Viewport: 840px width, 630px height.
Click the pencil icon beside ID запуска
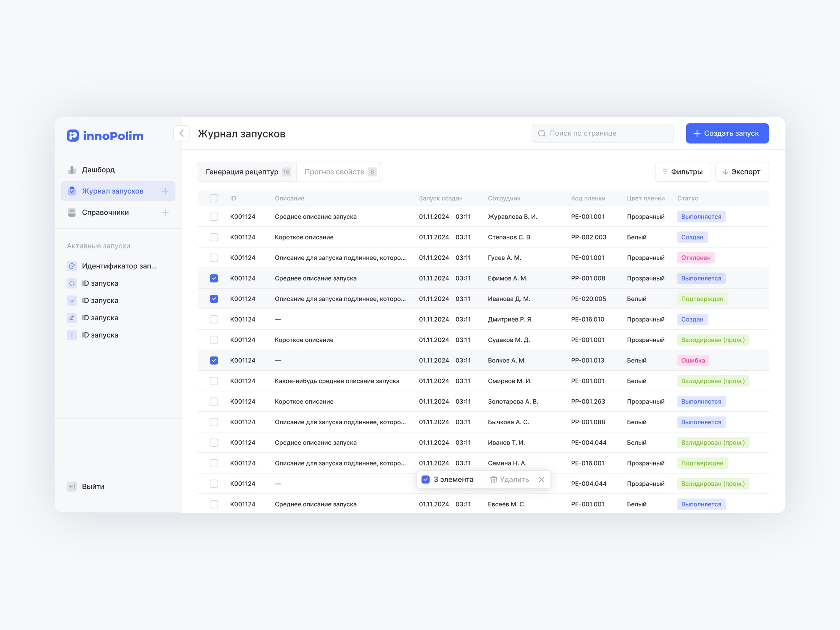tap(72, 318)
